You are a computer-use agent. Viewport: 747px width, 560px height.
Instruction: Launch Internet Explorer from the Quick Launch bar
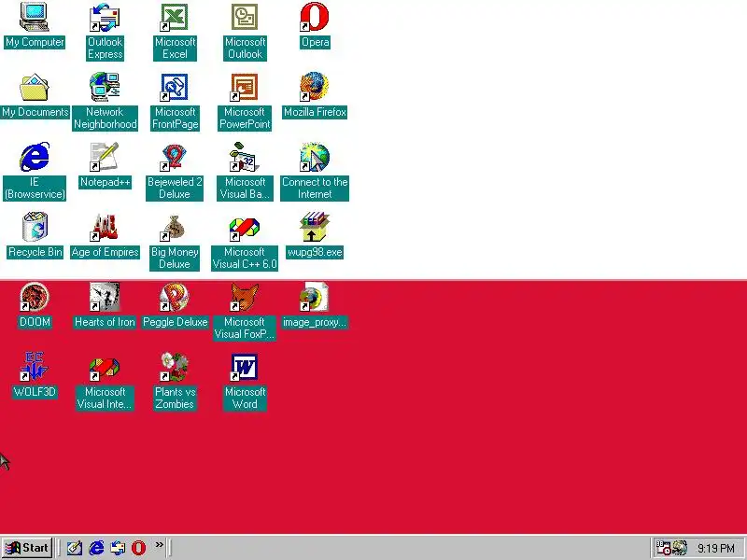96,548
